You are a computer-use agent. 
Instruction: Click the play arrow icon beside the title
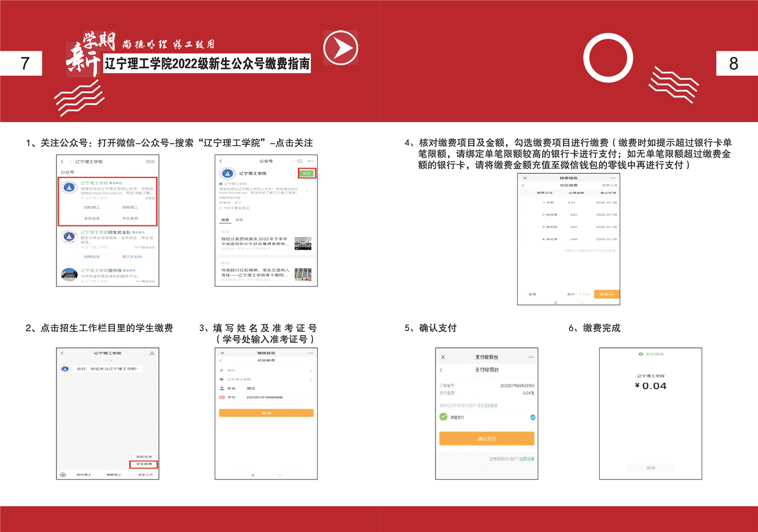(341, 48)
